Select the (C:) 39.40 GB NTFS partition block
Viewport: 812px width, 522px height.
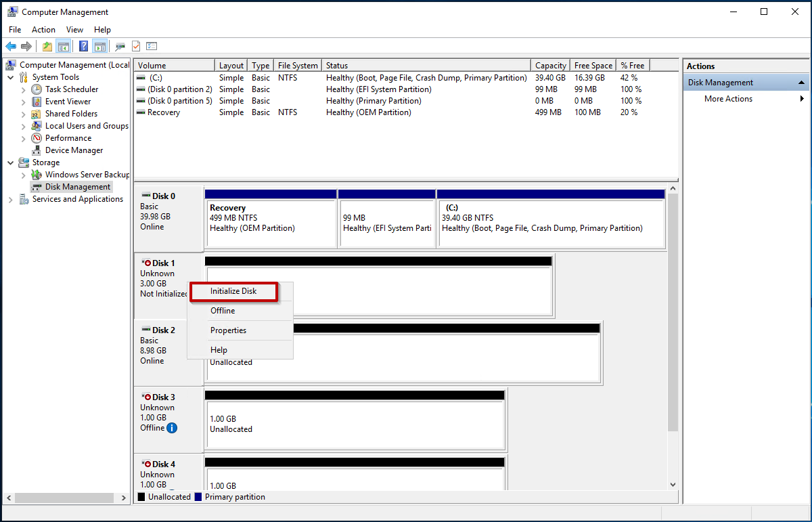point(551,219)
